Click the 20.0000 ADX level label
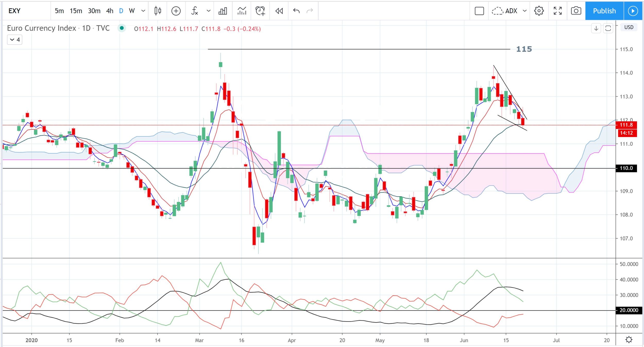Viewport: 644px width, 347px height. point(629,310)
